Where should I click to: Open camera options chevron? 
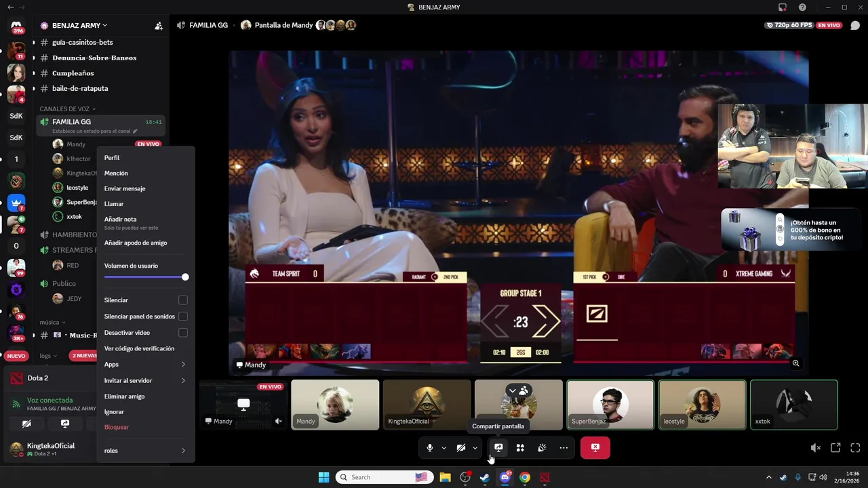(x=475, y=448)
